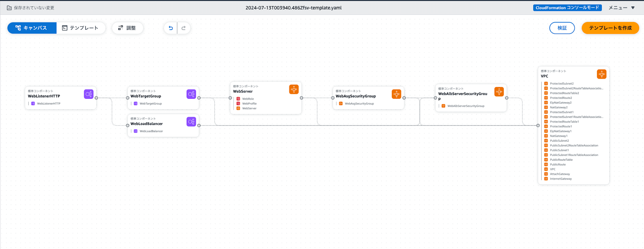The image size is (644, 249).
Task: Click WebTargetGroup left connection port
Action: (x=128, y=98)
